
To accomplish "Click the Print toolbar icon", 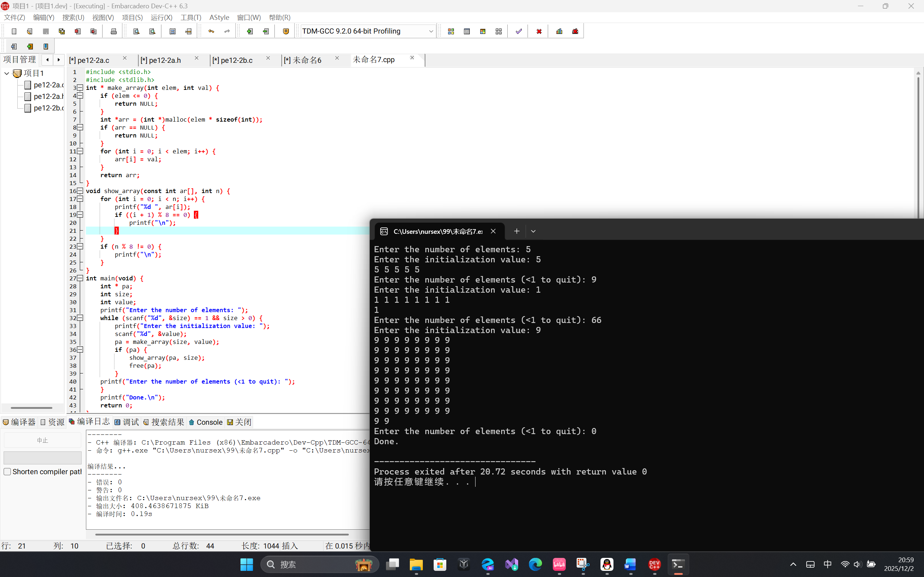I will tap(113, 31).
